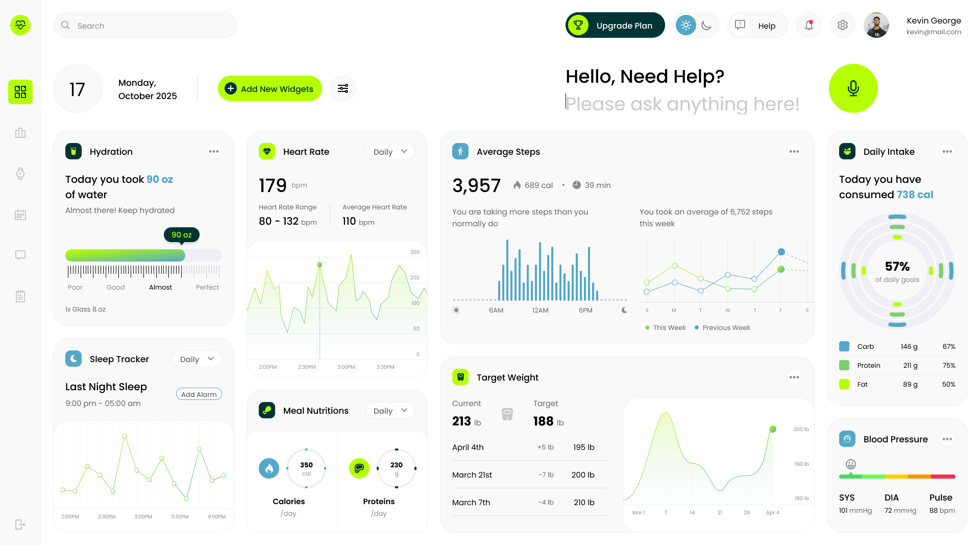Click the 39 min steps duration stat
This screenshot has height=545, width=980.
[x=592, y=185]
